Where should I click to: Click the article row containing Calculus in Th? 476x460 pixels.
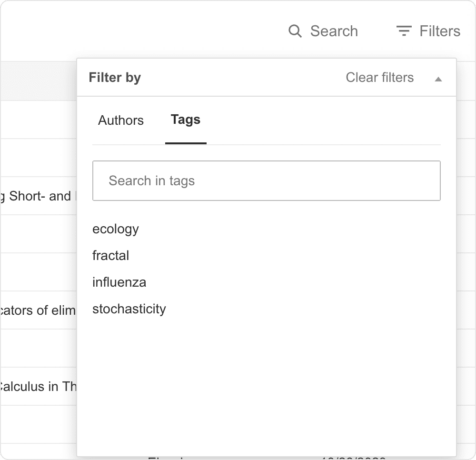(38, 386)
